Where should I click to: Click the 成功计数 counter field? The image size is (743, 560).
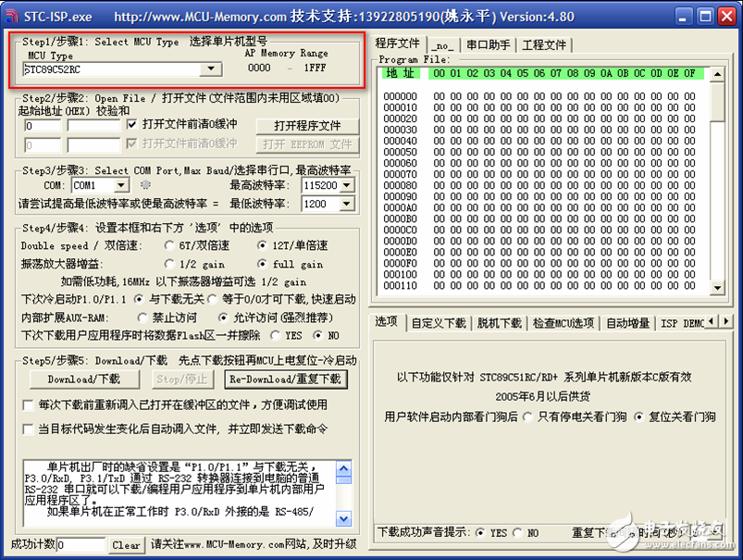pos(80,545)
